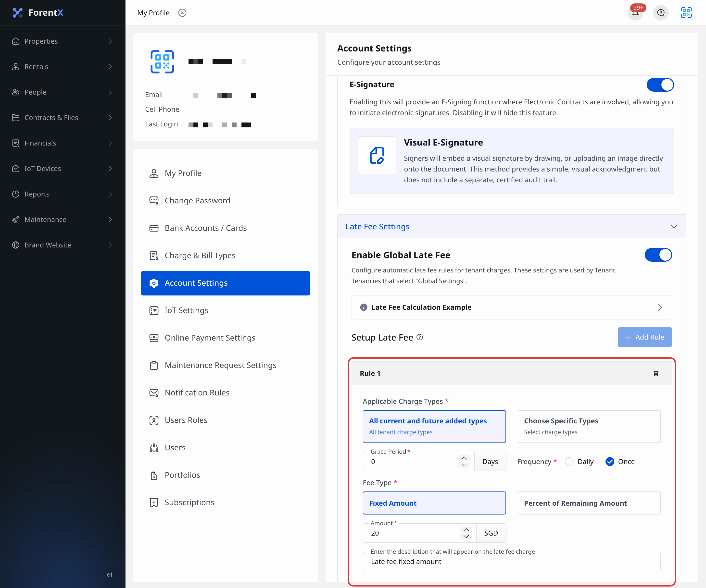Expand Properties in the sidebar
This screenshot has height=588, width=706.
click(x=63, y=41)
